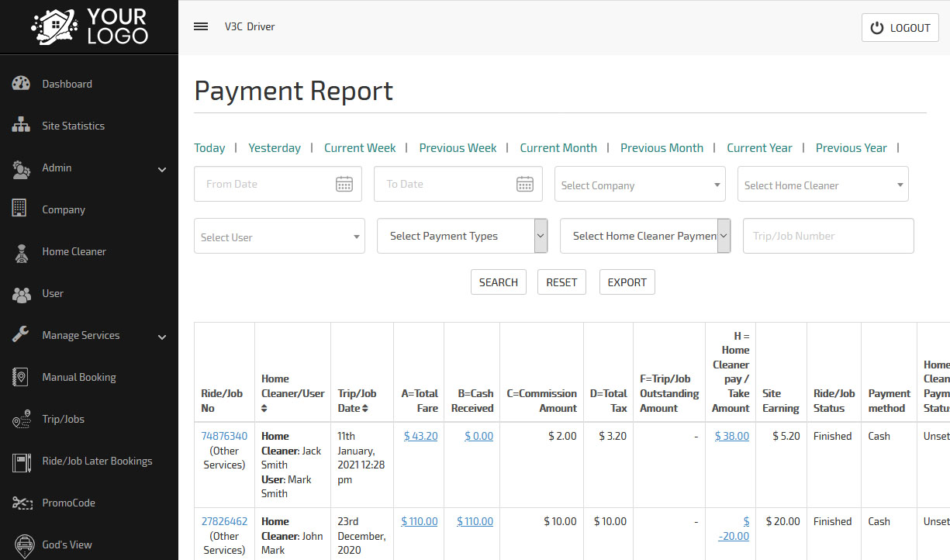This screenshot has width=950, height=560.
Task: Open ride number 74876340 link
Action: coord(224,436)
